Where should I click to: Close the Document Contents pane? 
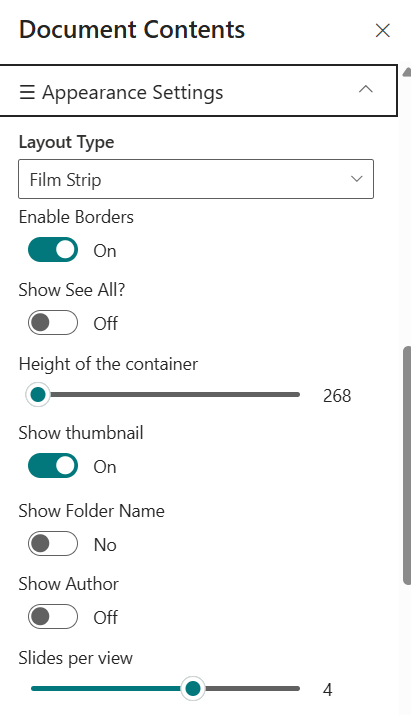(382, 31)
